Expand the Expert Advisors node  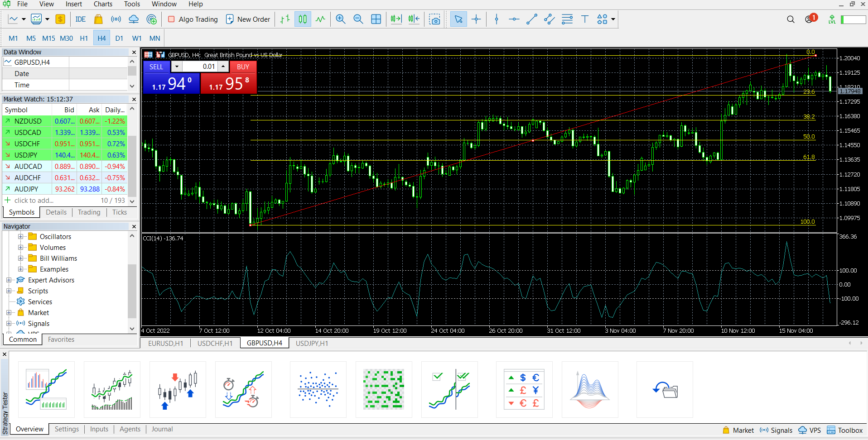click(x=9, y=280)
